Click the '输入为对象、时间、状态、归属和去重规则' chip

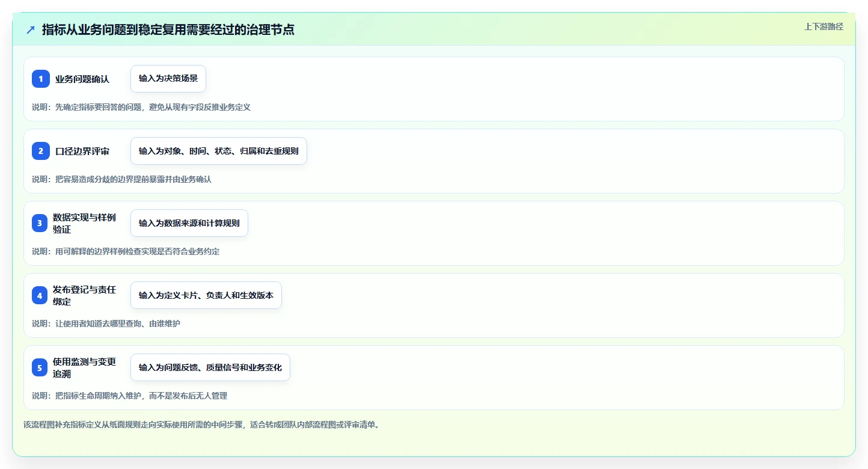click(x=219, y=151)
